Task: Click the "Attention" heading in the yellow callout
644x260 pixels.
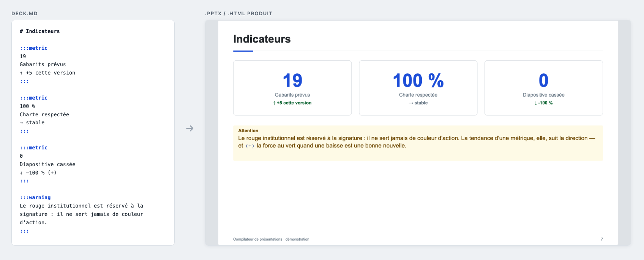Action: pyautogui.click(x=248, y=131)
